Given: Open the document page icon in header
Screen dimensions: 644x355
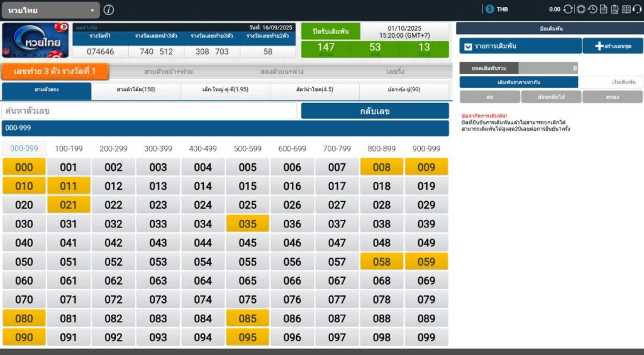Looking at the screenshot, I should 603,9.
